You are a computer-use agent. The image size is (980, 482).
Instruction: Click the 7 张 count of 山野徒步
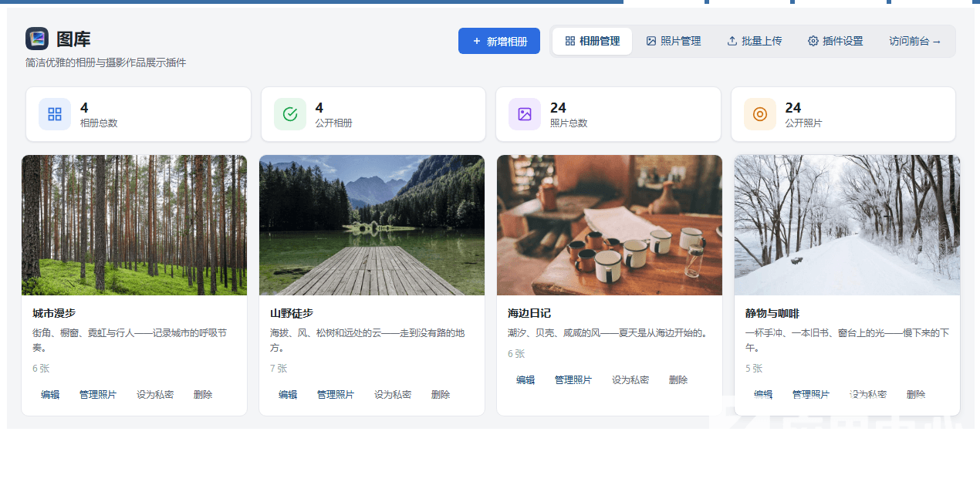click(279, 369)
